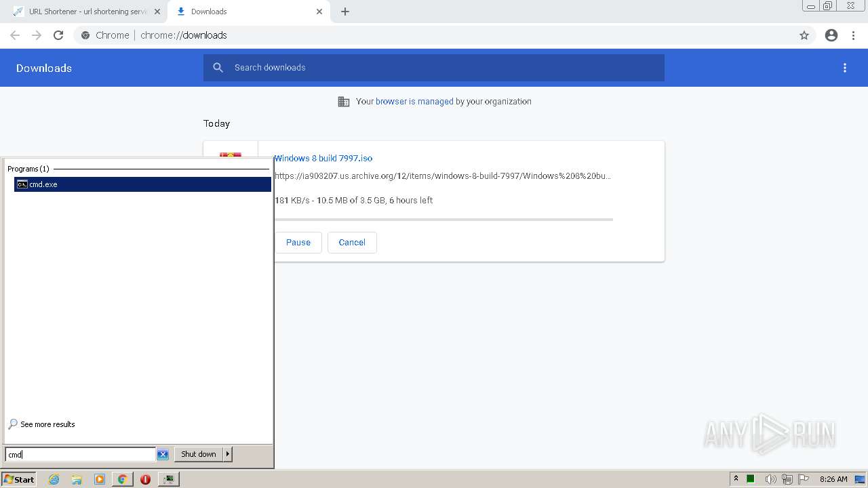Open the Downloads page more actions menu

845,68
